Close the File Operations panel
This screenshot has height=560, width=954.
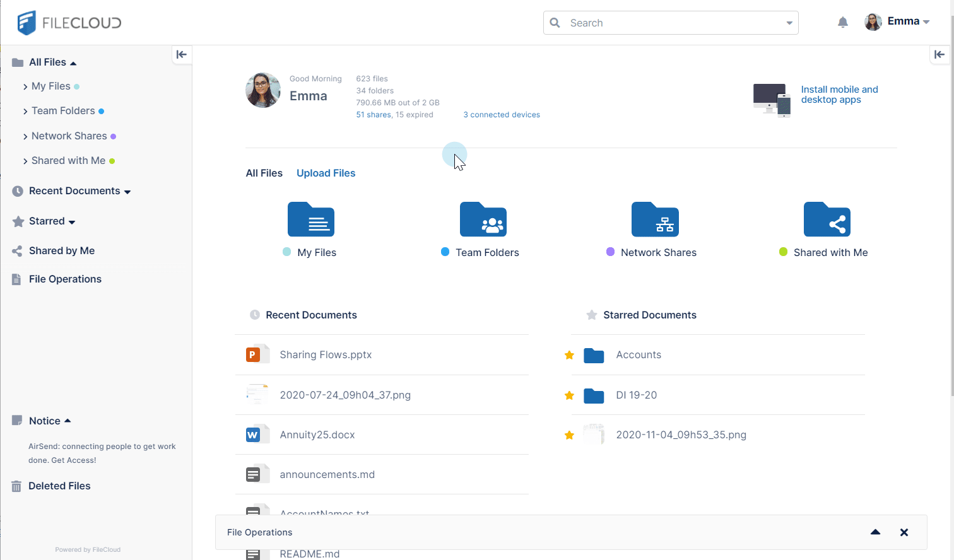(x=904, y=532)
